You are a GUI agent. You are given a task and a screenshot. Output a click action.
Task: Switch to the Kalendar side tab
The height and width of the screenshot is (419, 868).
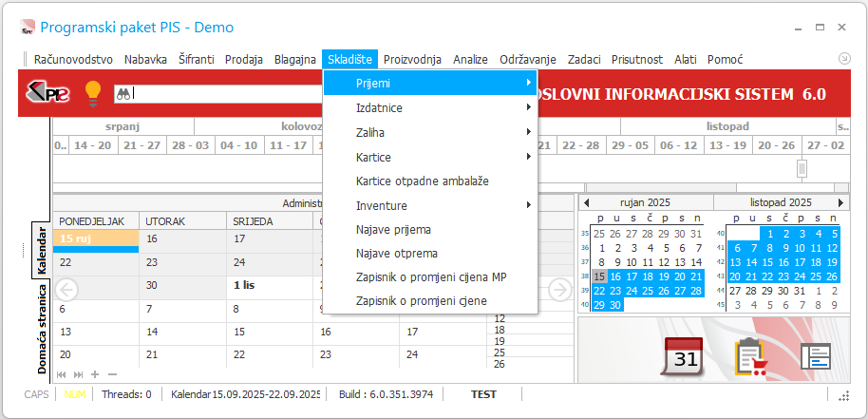point(42,250)
